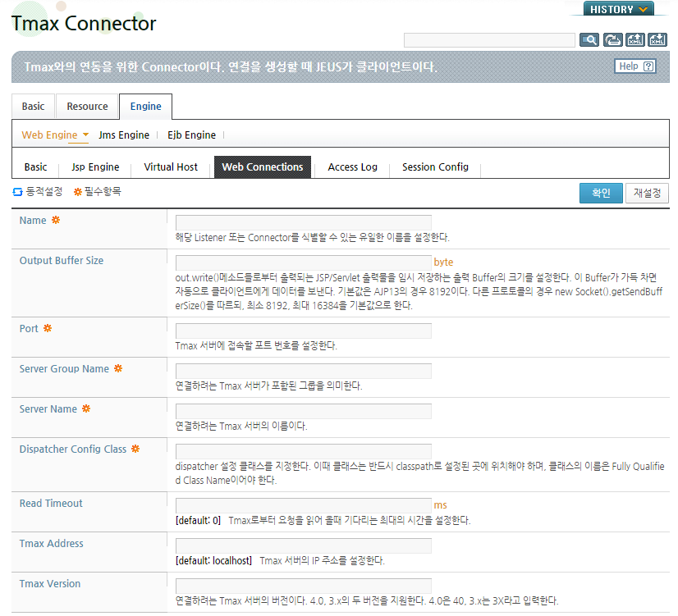Image resolution: width=678 pixels, height=616 pixels.
Task: Click the [default: 0] text
Action: [x=198, y=521]
